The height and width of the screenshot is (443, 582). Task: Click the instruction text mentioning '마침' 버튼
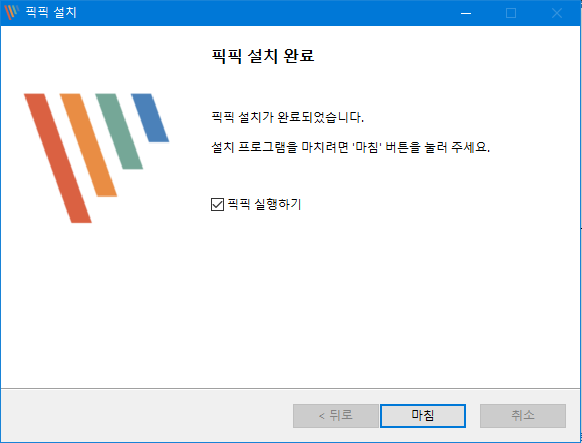pyautogui.click(x=350, y=147)
